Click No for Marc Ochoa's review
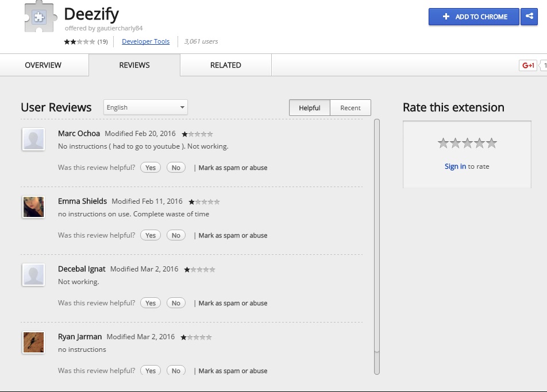This screenshot has width=547, height=392. 176,168
